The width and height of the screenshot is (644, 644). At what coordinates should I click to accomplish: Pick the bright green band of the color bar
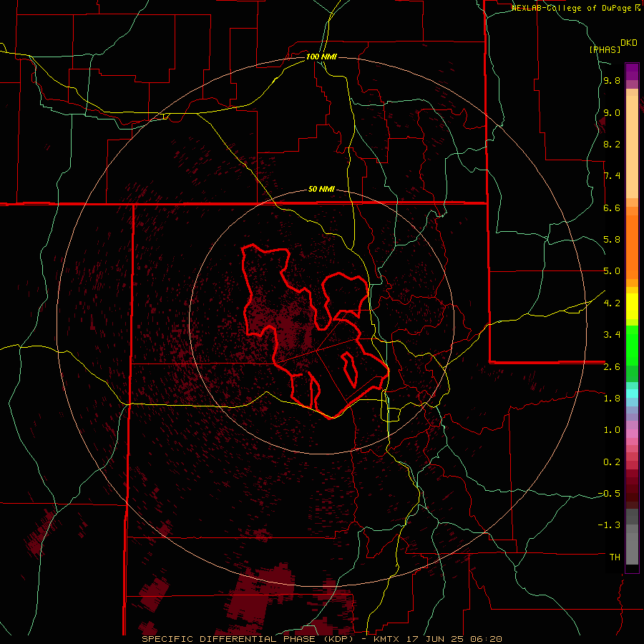click(x=632, y=346)
